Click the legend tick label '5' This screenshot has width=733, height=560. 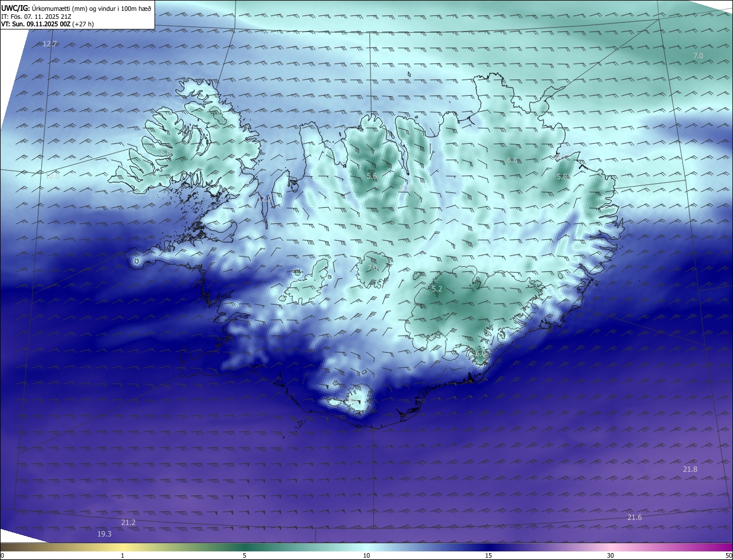(x=245, y=555)
